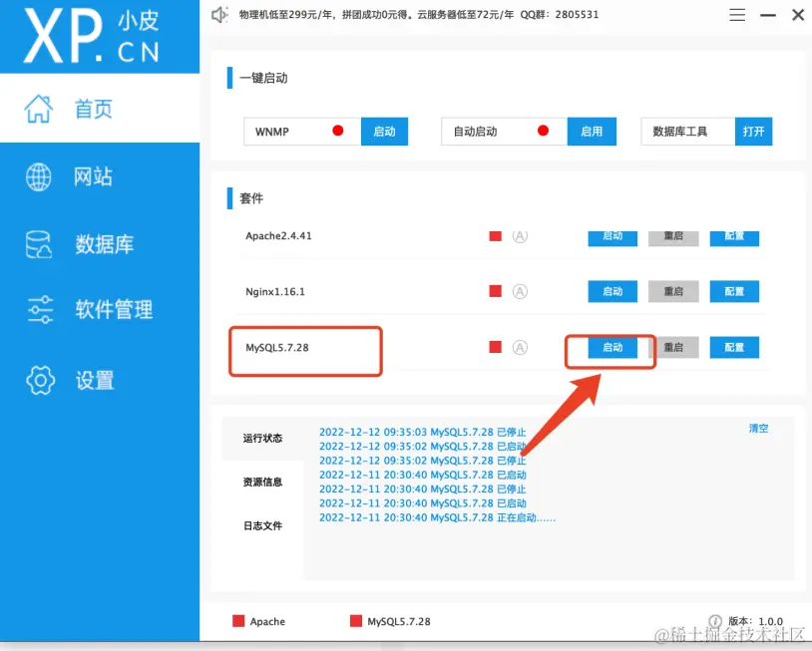Click the sliders icon beside 软件管理
Image resolution: width=812 pixels, height=651 pixels.
[40, 310]
